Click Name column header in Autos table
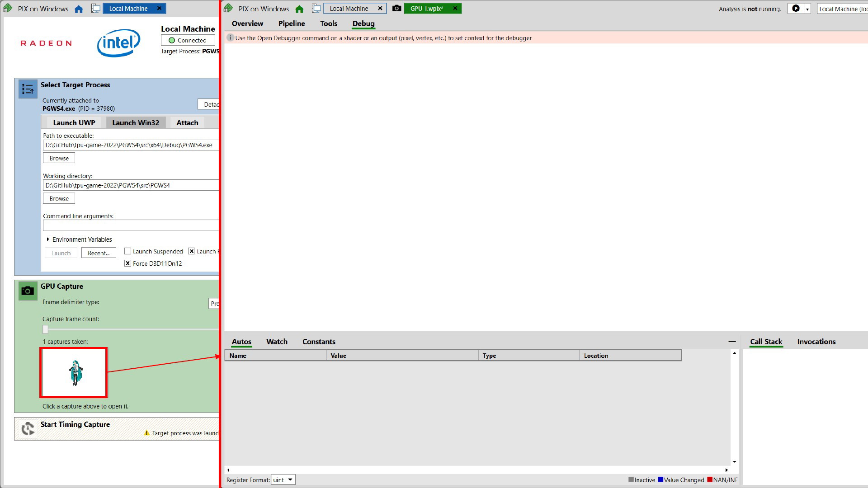The width and height of the screenshot is (868, 488). (x=276, y=356)
